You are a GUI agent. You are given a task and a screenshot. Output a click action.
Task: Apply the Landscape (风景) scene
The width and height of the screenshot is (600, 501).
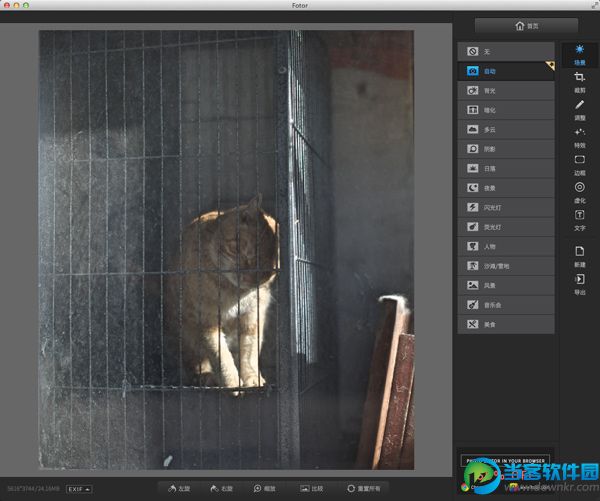505,286
